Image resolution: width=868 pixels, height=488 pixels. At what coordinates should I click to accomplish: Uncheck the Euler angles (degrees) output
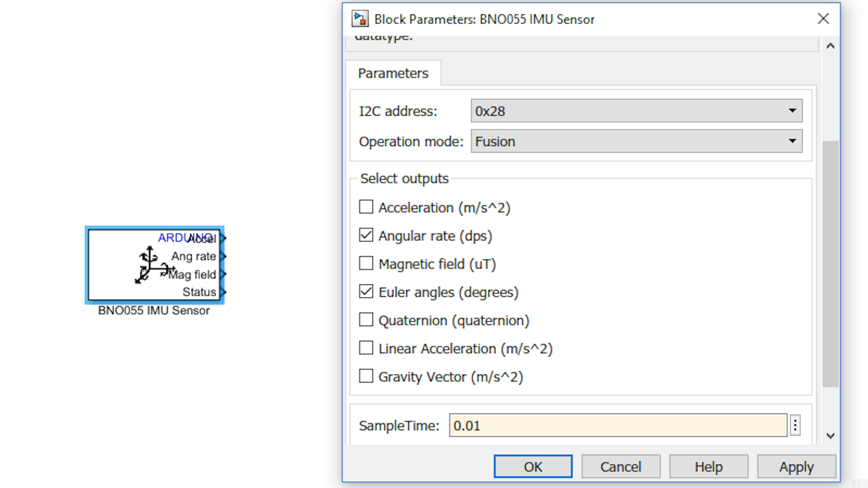[x=366, y=291]
